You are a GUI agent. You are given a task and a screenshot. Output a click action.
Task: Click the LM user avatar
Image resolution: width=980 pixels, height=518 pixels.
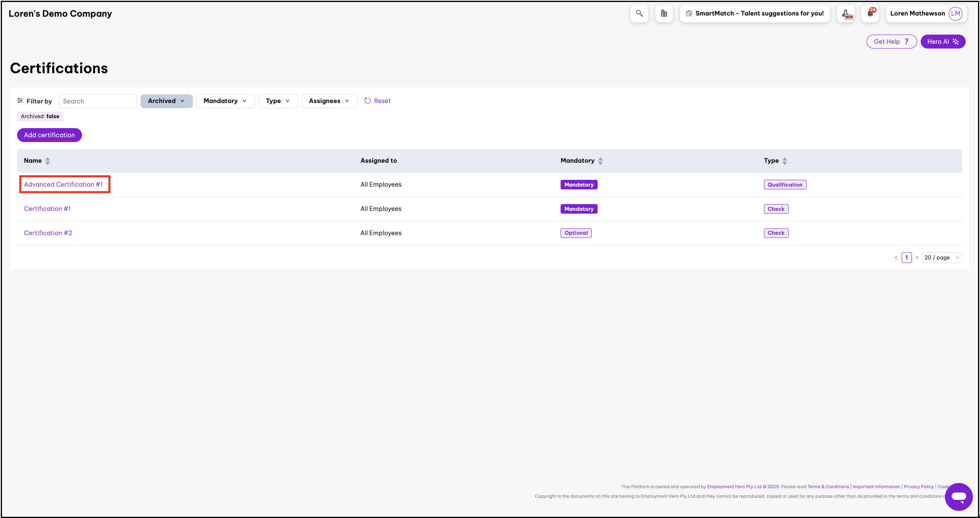pos(955,14)
